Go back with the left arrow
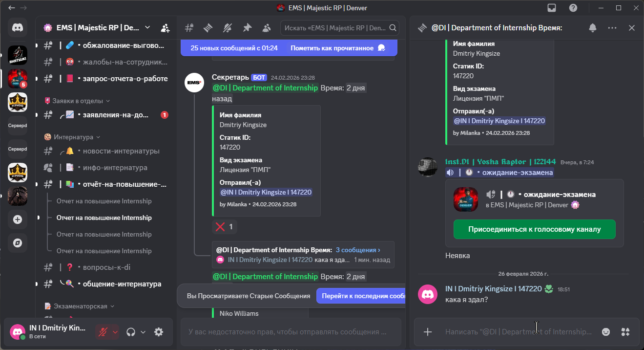 coord(12,8)
